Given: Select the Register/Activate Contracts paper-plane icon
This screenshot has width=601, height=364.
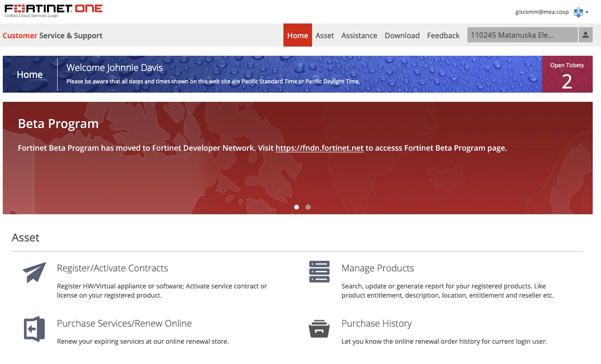Looking at the screenshot, I should (34, 272).
